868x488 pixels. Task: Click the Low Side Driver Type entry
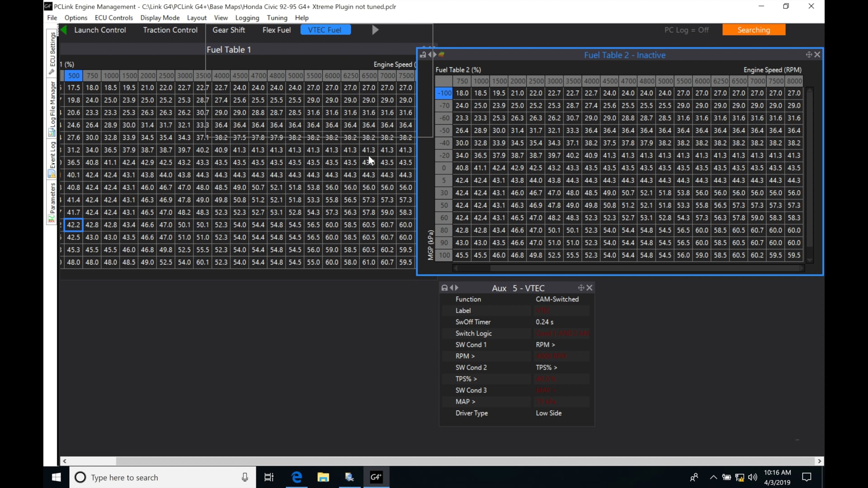(548, 413)
